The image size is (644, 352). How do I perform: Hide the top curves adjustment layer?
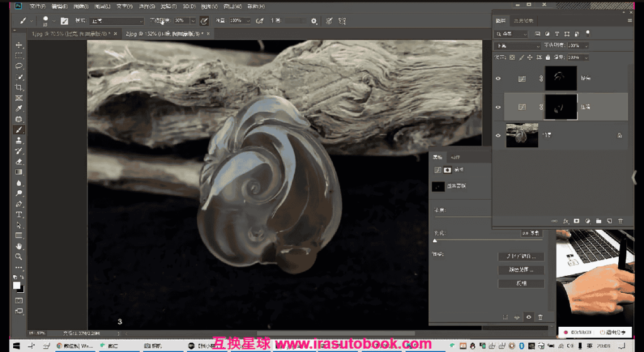point(498,78)
